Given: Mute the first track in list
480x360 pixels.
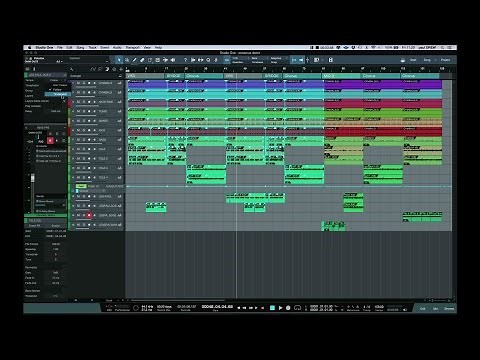Looking at the screenshot, I should point(79,83).
